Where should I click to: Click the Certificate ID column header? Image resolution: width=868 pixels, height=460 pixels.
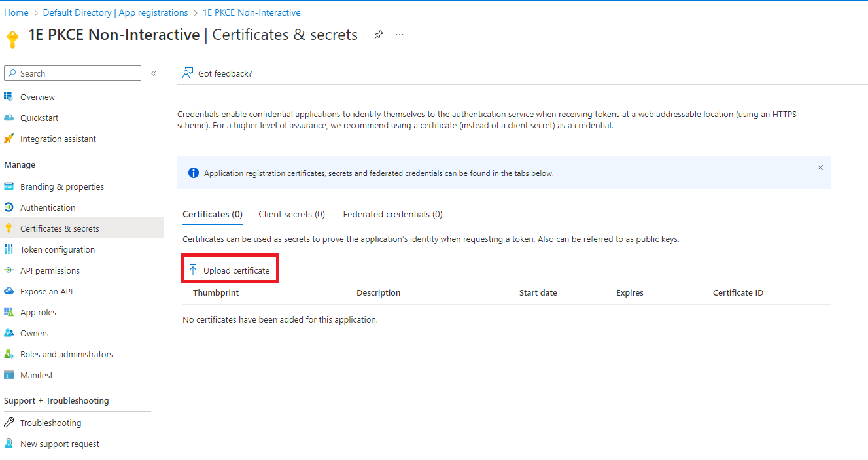[738, 292]
